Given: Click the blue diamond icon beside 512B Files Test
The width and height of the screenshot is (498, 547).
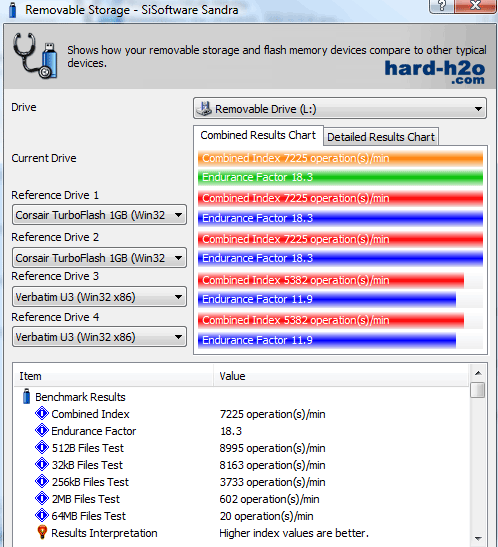Looking at the screenshot, I should pyautogui.click(x=42, y=448).
